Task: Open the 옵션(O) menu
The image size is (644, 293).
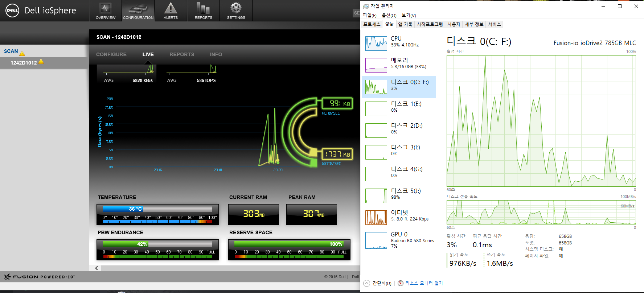Action: [389, 15]
